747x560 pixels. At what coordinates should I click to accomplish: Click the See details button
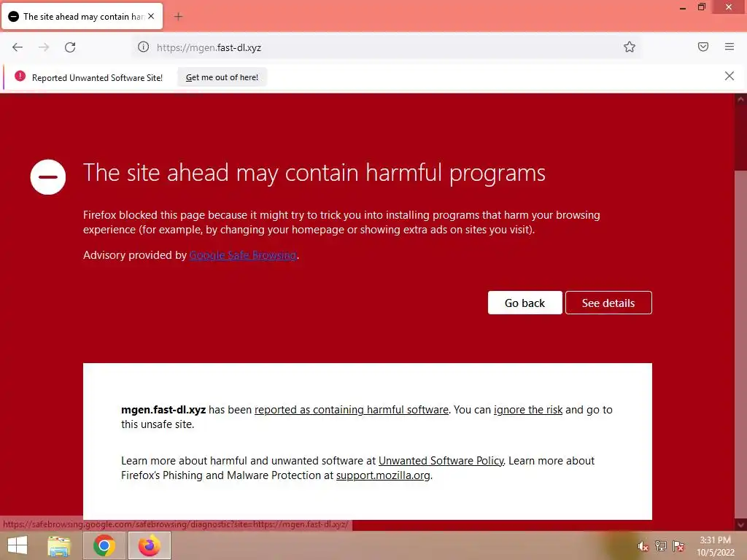[x=608, y=303]
